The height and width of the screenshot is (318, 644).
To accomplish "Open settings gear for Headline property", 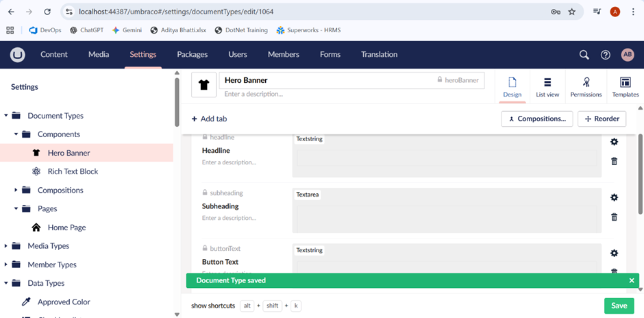I will pyautogui.click(x=614, y=142).
